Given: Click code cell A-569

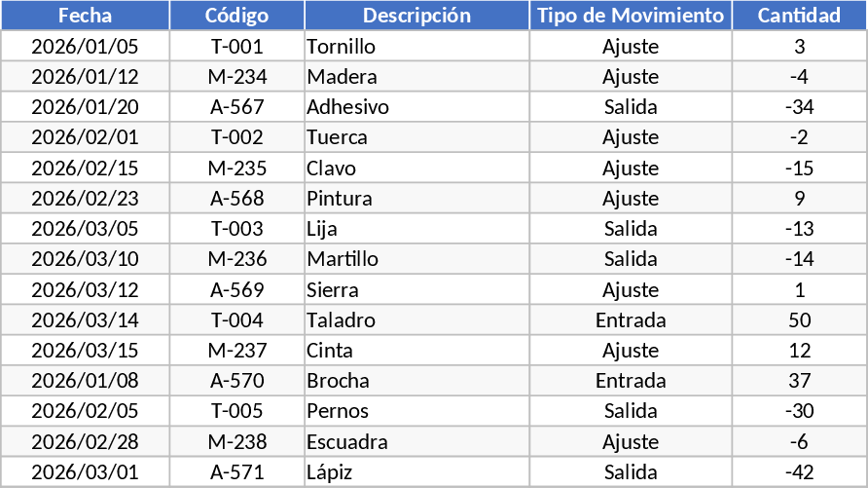Looking at the screenshot, I should (236, 290).
